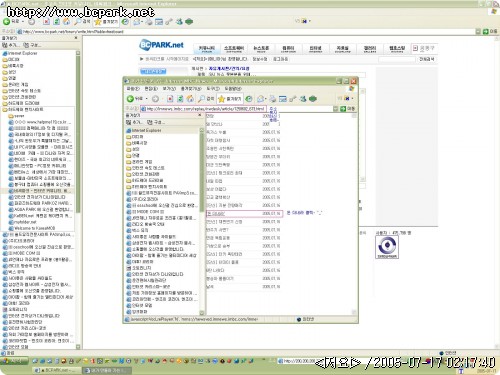Viewport: 500px width, 375px height.
Task: Open 도구(T) menu in the front popup window
Action: coord(213,89)
